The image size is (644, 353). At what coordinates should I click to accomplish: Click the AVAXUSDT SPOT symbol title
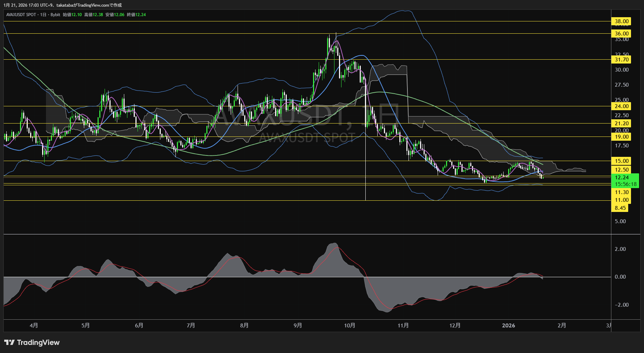[x=21, y=15]
